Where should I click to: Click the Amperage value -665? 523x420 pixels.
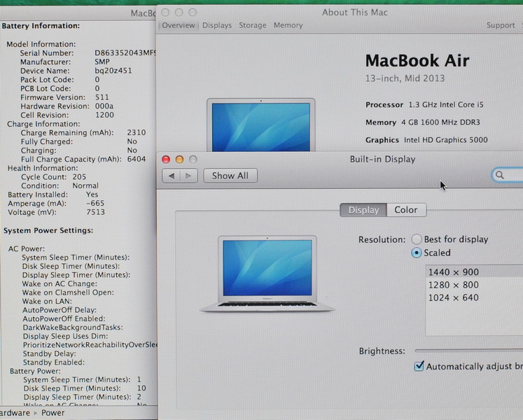95,203
